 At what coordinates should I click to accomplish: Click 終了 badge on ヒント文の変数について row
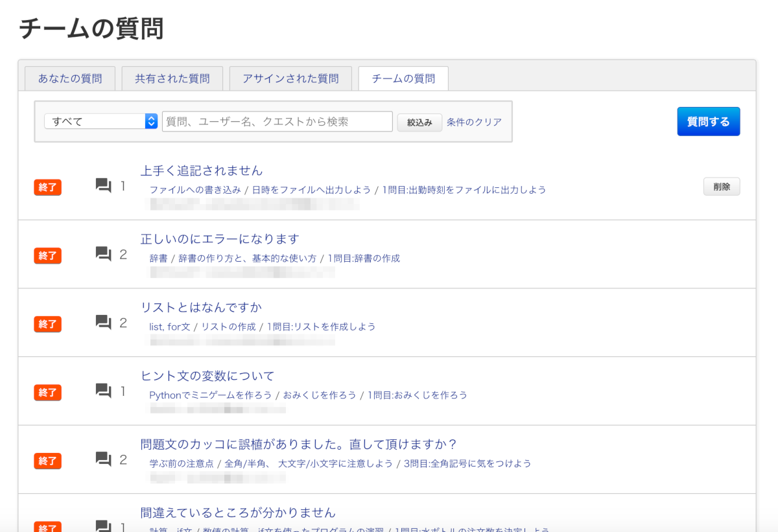coord(47,392)
